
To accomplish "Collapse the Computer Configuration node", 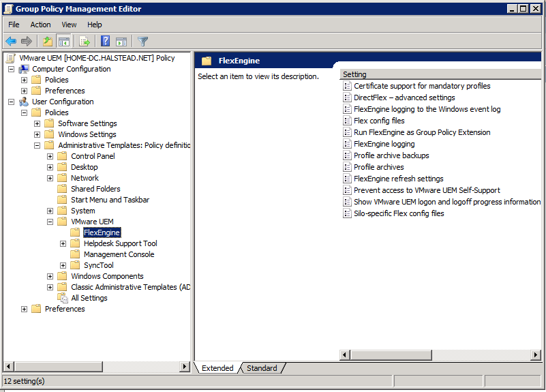I will pos(12,69).
